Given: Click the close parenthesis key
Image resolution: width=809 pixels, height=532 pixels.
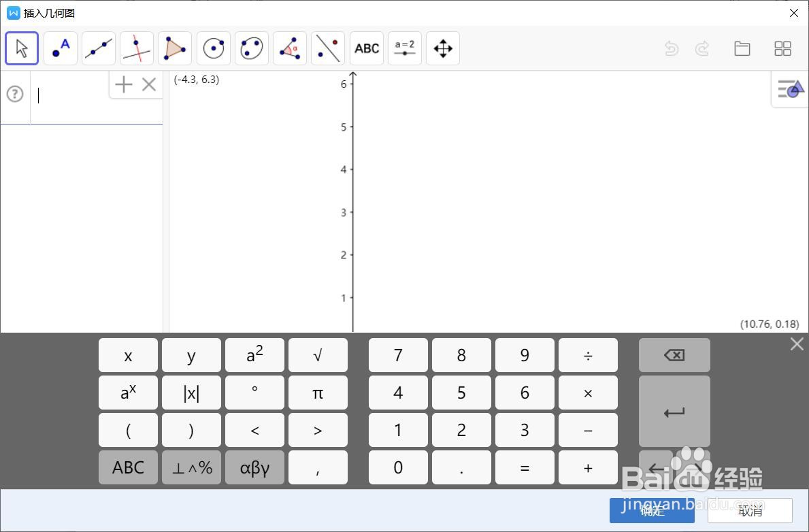Looking at the screenshot, I should (x=191, y=430).
